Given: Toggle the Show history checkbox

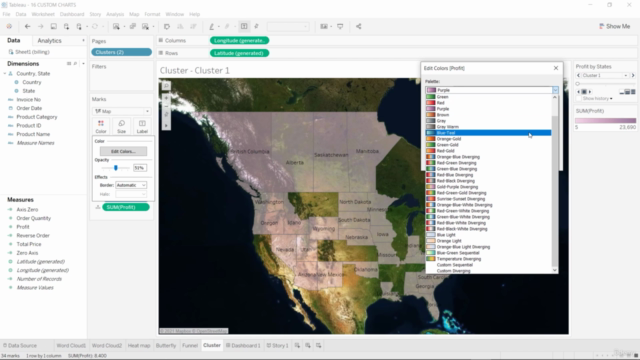Looking at the screenshot, I should pos(578,98).
